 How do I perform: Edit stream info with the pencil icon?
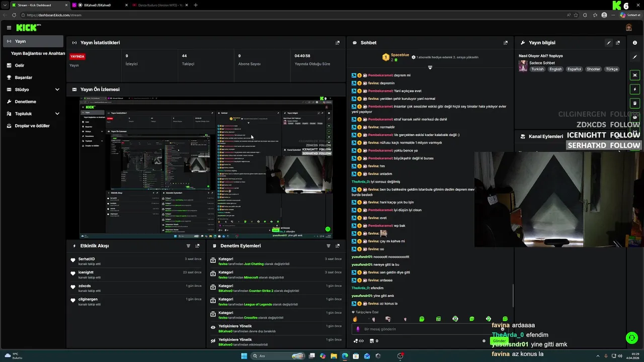click(x=609, y=43)
